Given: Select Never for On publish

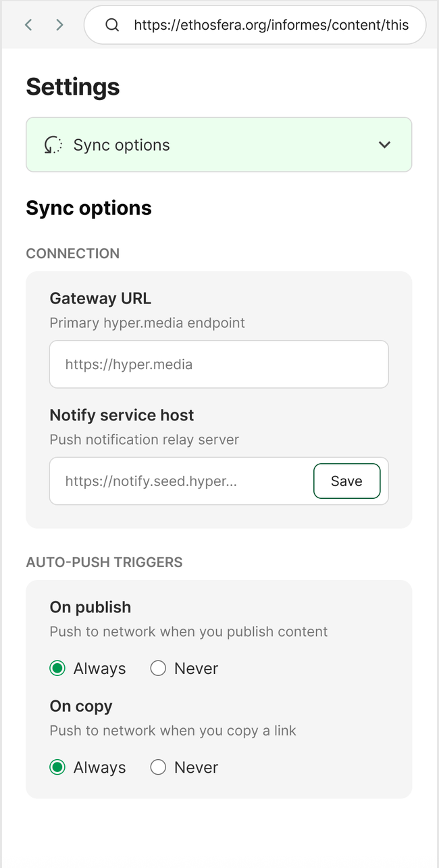Looking at the screenshot, I should click(x=158, y=669).
